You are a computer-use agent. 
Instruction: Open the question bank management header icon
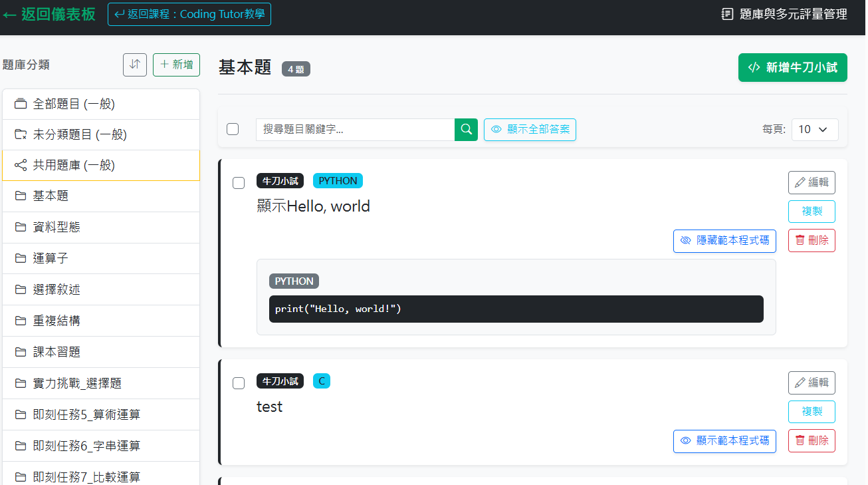727,14
